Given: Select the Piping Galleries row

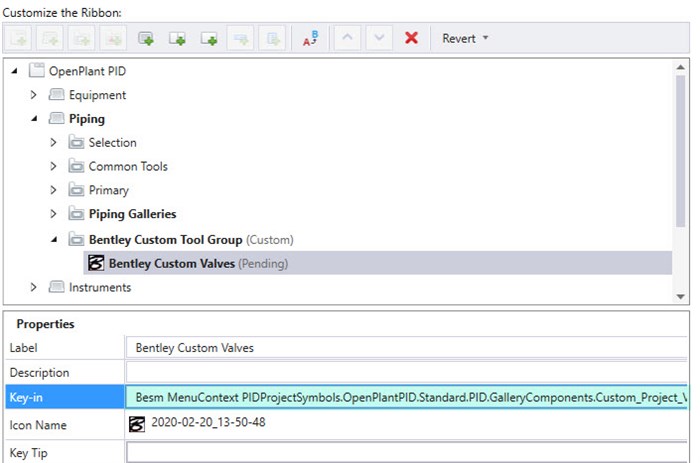Looking at the screenshot, I should pos(133,214).
